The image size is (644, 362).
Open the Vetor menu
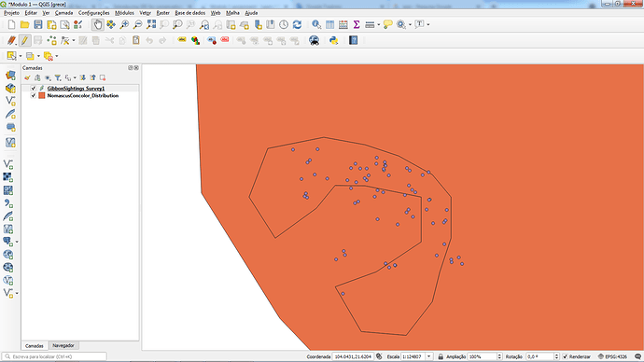145,13
